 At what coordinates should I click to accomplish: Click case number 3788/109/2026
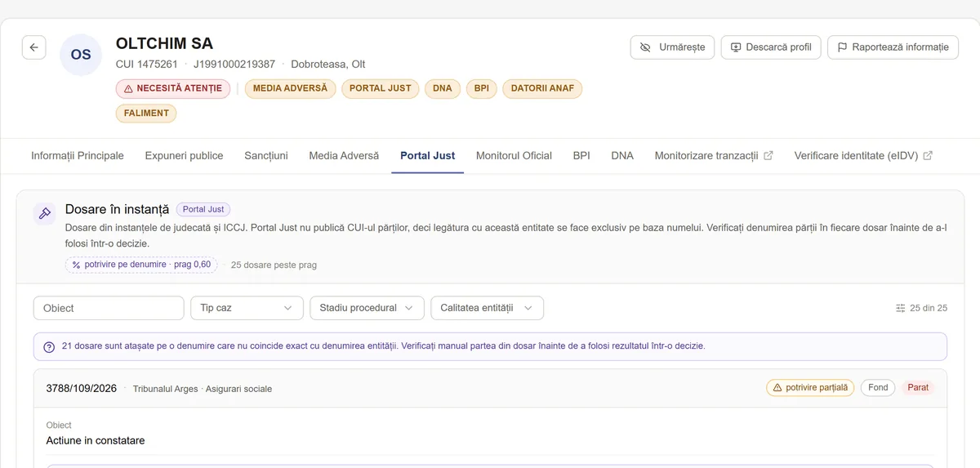[82, 388]
